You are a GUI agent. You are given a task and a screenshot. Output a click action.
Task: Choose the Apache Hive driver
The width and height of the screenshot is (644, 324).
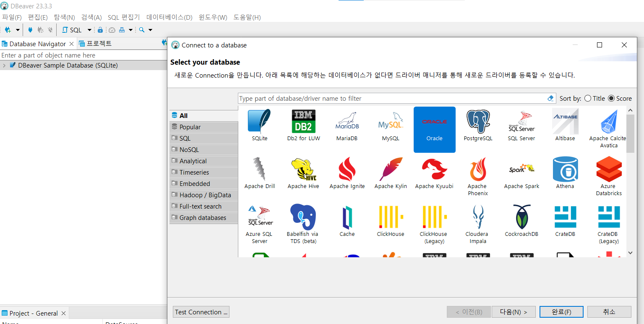pos(303,173)
